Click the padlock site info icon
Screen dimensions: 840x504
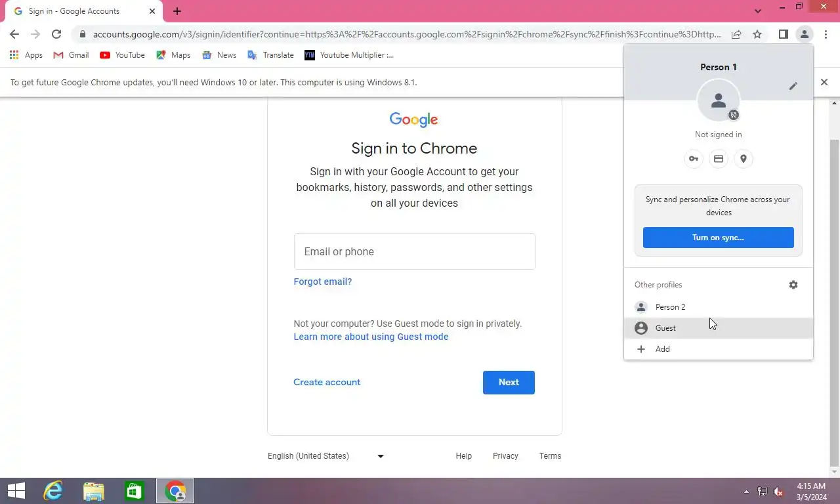(x=81, y=34)
